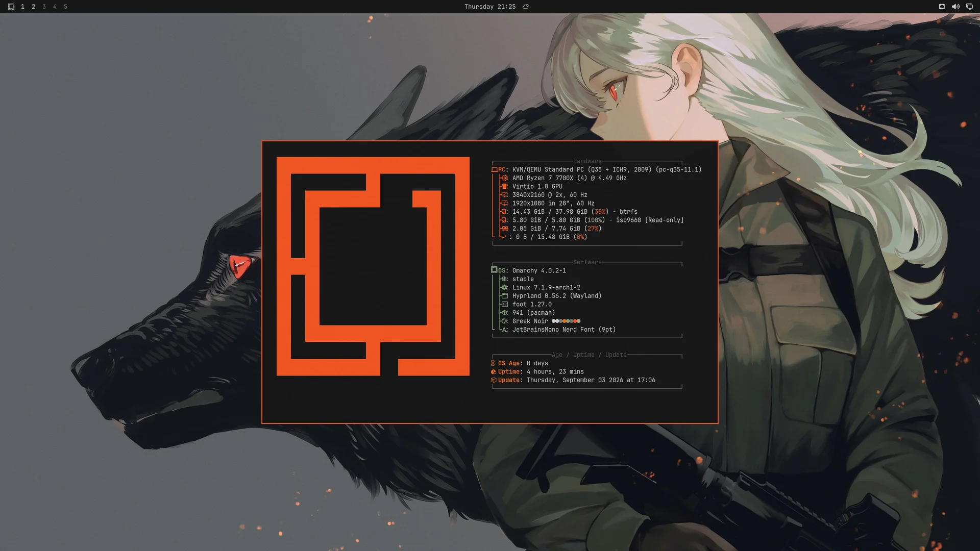Click the screen display icon in top bar
The image size is (980, 551).
969,7
